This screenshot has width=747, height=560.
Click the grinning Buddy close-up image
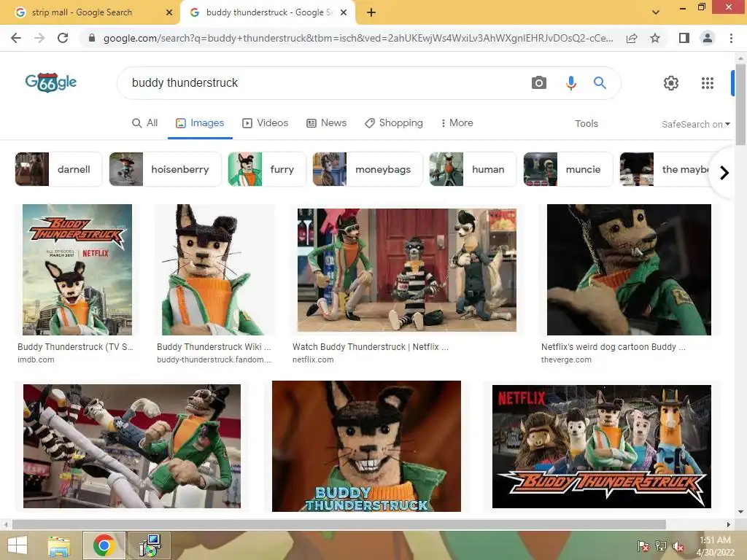pyautogui.click(x=366, y=446)
